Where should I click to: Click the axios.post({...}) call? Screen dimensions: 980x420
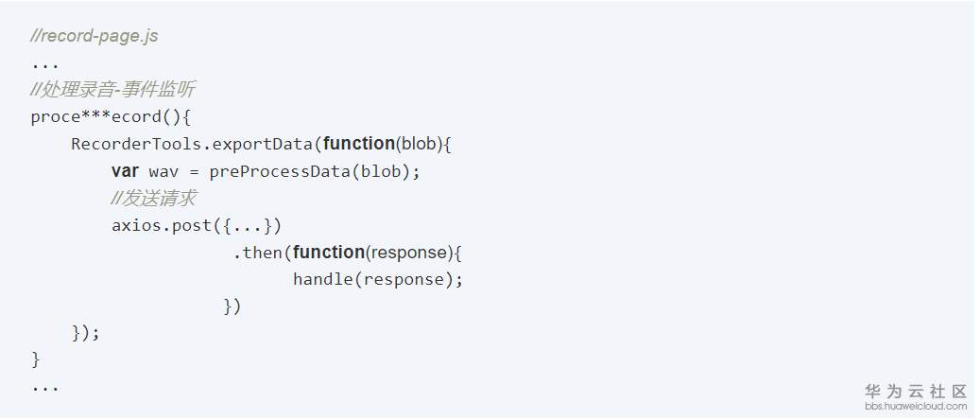pos(197,226)
